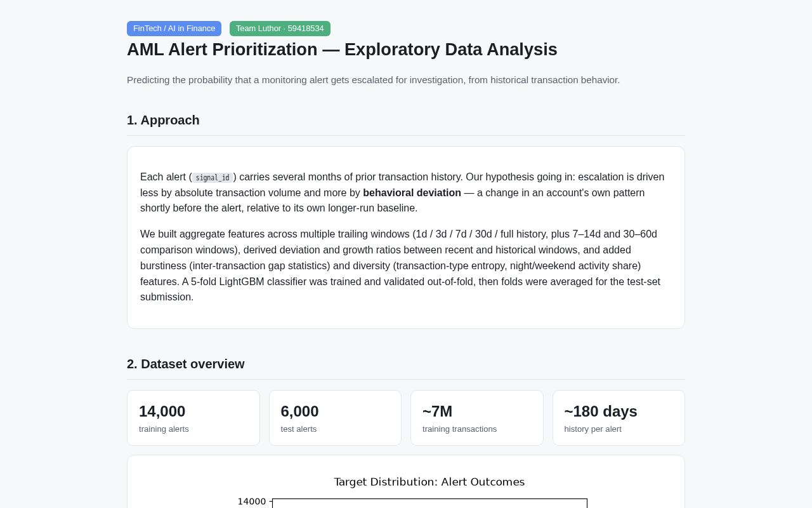Click the FinTech / AI in Finance badge
This screenshot has height=508, width=812.
pyautogui.click(x=174, y=29)
